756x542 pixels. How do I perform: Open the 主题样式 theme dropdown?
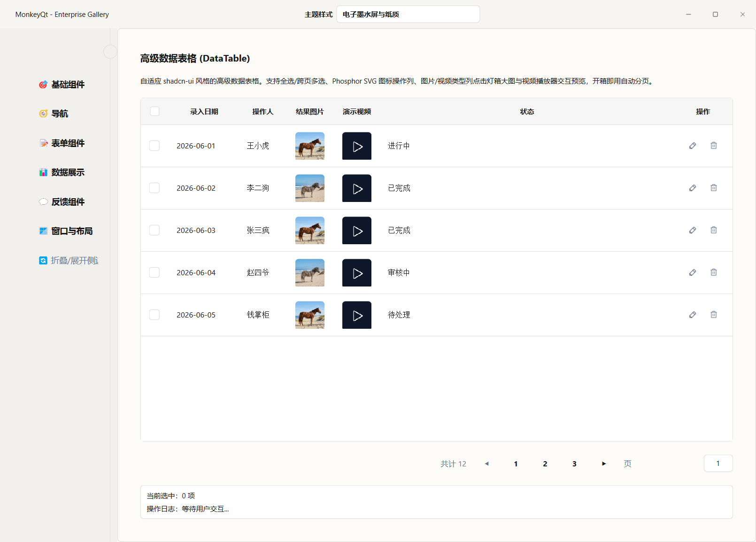[408, 14]
